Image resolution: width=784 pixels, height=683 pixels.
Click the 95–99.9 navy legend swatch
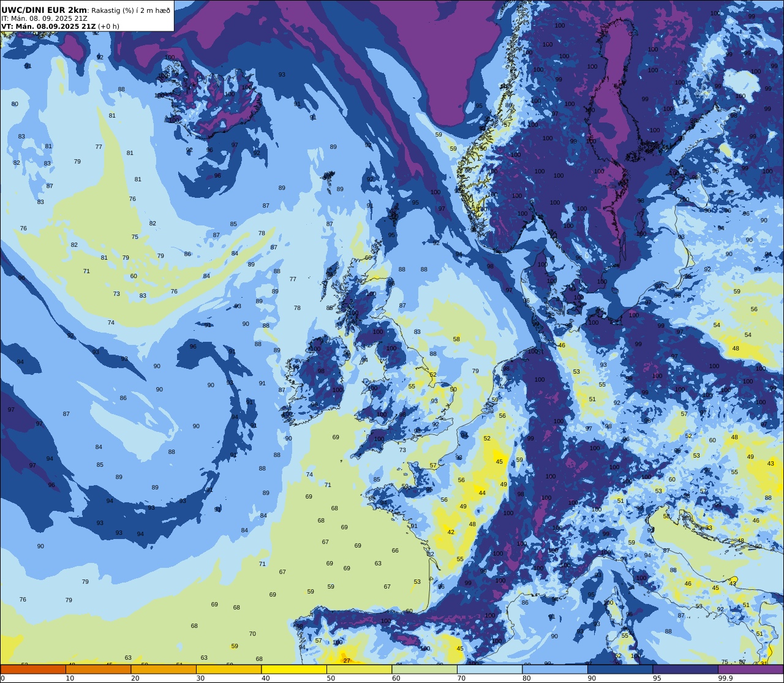point(685,669)
